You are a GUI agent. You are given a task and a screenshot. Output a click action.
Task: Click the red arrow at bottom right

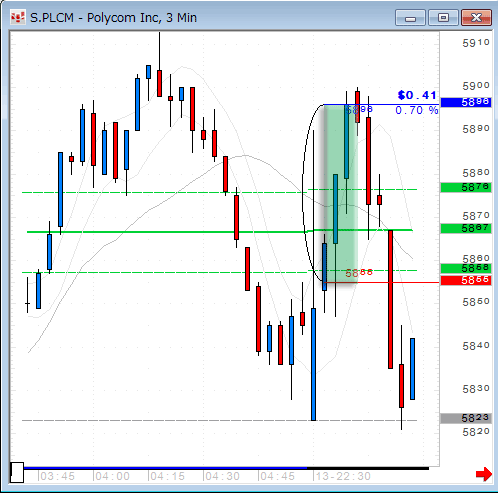(x=484, y=474)
